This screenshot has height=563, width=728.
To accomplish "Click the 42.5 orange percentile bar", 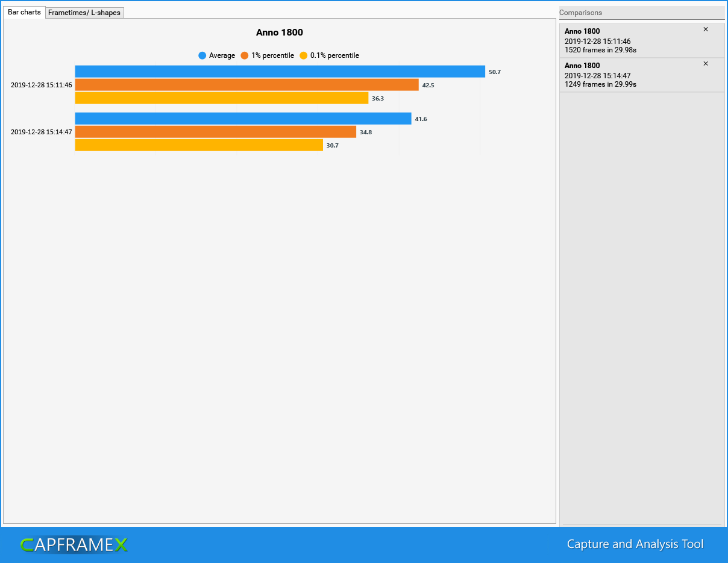I will point(246,85).
